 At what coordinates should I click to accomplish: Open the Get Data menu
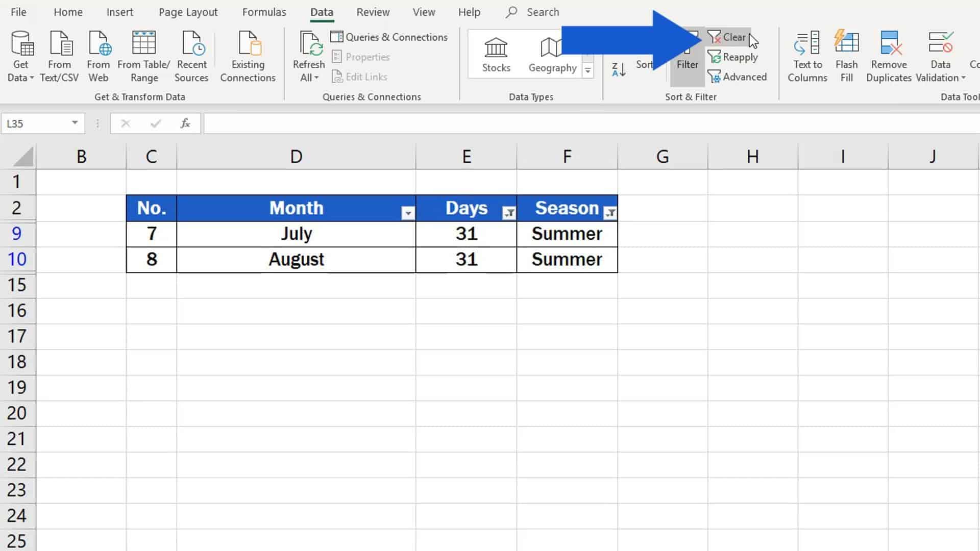(x=21, y=56)
